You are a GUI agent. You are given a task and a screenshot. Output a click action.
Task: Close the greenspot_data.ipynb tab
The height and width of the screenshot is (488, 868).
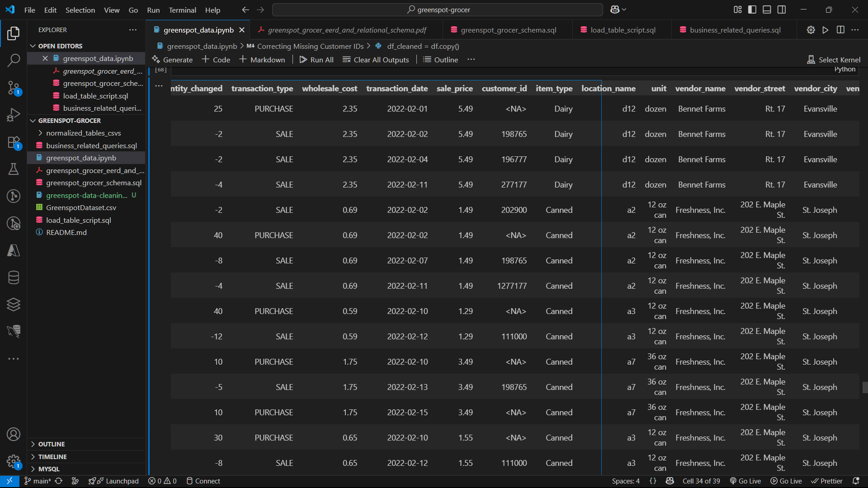(242, 30)
